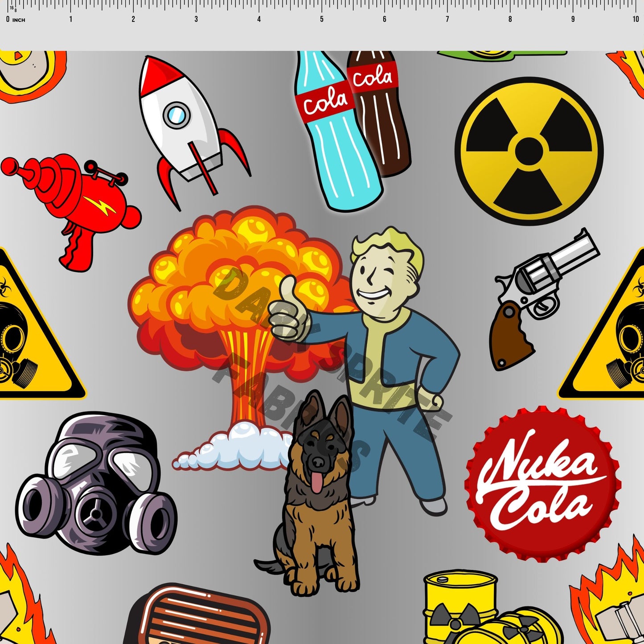Click the ruler mark labeled 3

click(196, 19)
